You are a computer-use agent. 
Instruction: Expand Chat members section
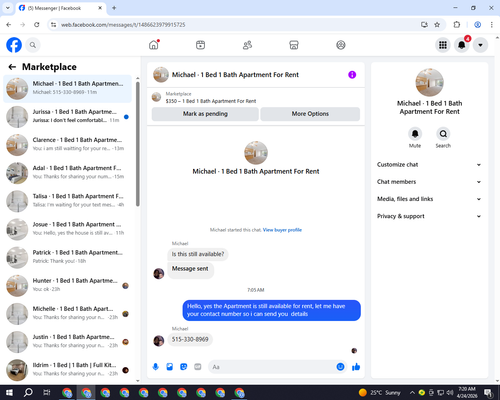tap(429, 182)
